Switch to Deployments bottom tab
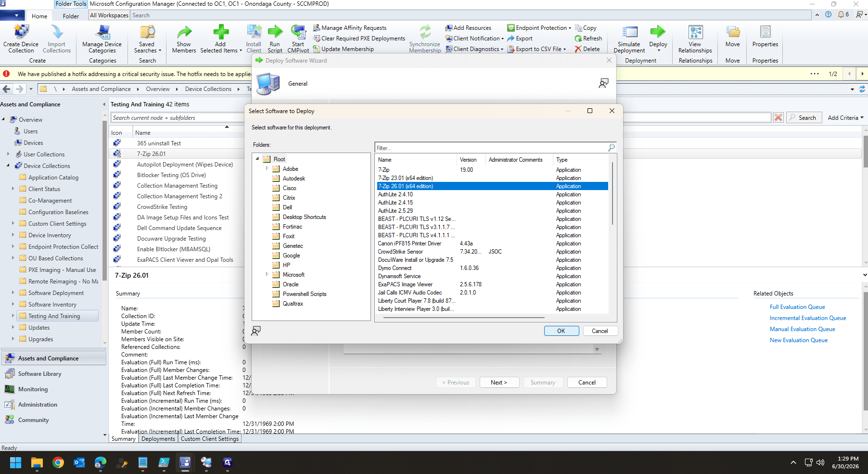This screenshot has width=868, height=474. (x=158, y=439)
